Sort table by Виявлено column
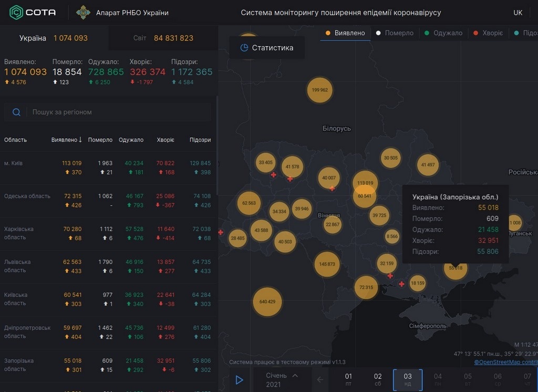Screen dimensions: 538x392 tap(67, 140)
